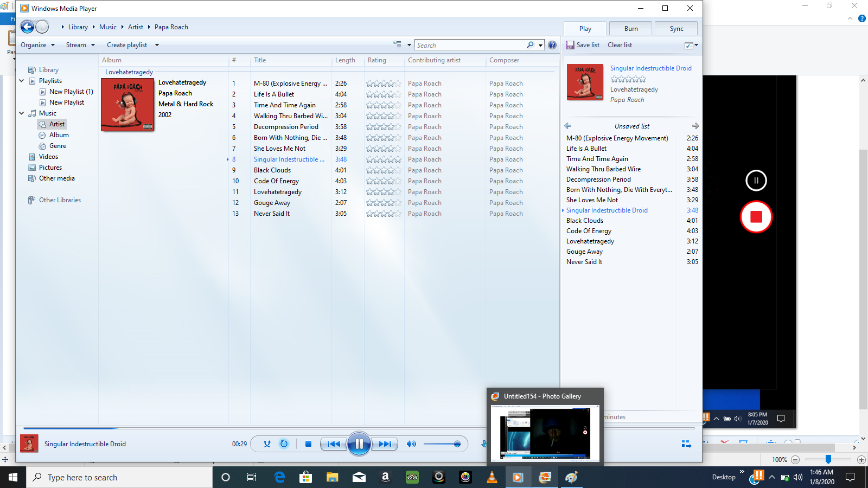
Task: Open the Organize menu
Action: pyautogui.click(x=37, y=45)
